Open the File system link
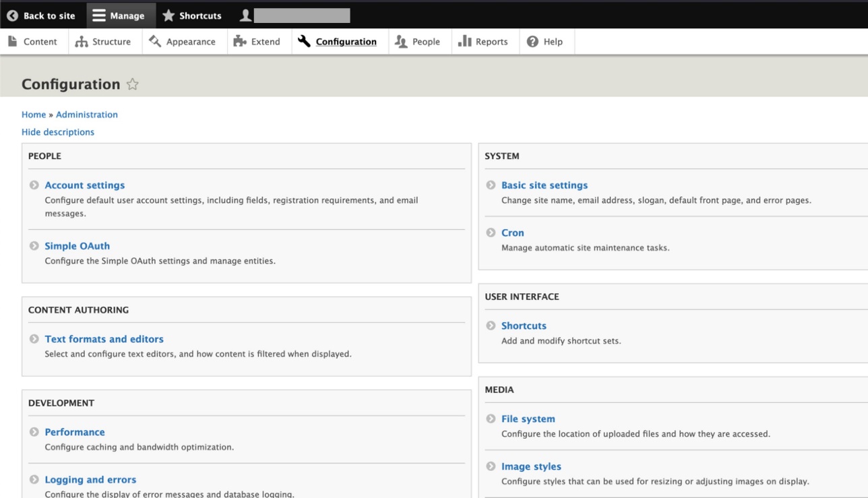 (x=528, y=418)
